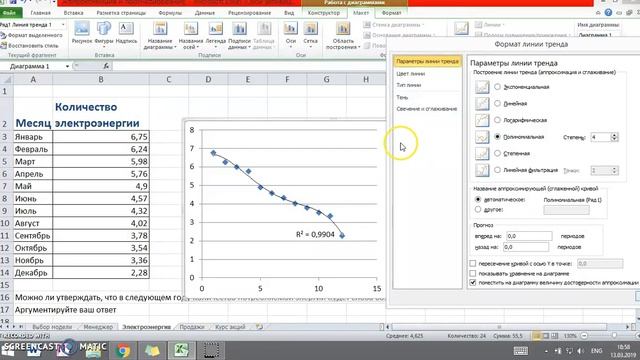
Task: Open the Оси axes options
Action: [291, 36]
